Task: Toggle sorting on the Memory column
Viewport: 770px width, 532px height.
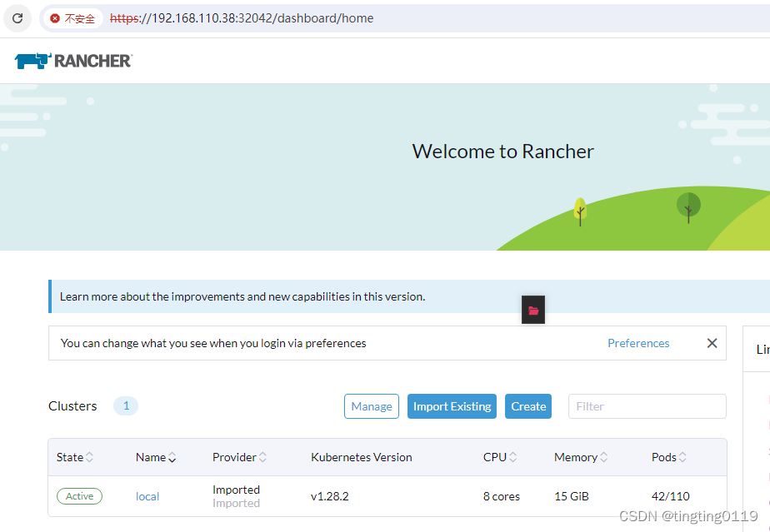Action: [580, 456]
